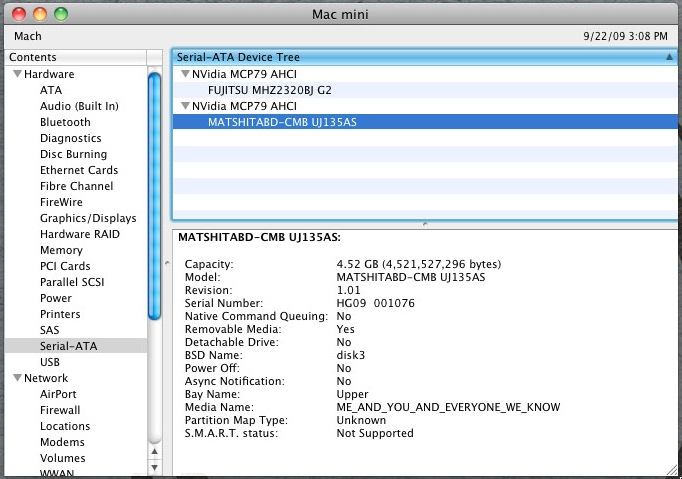This screenshot has width=682, height=479.
Task: Select Audio (Built In) in the sidebar
Action: (79, 106)
